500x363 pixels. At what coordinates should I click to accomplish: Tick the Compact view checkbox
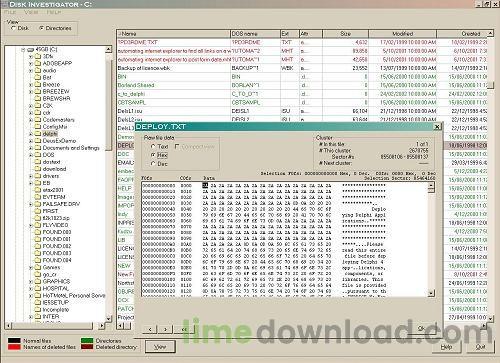pyautogui.click(x=177, y=146)
